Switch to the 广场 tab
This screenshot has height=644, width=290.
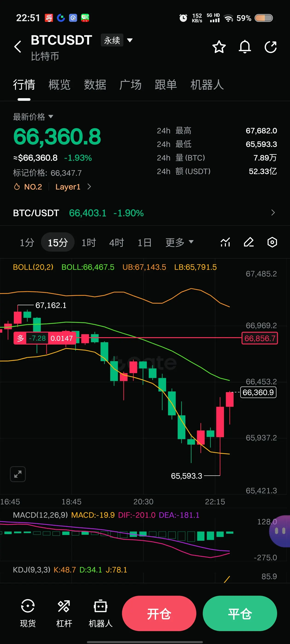coord(130,85)
